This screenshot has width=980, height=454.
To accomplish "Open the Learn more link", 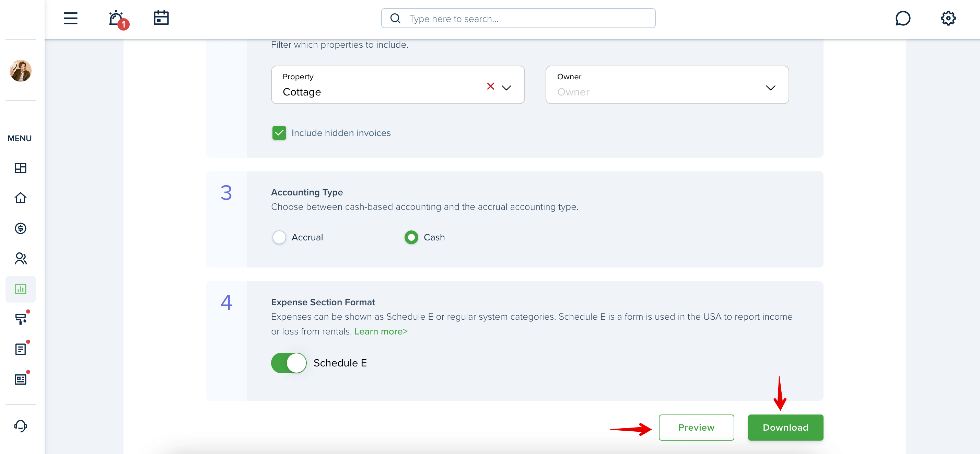I will pyautogui.click(x=381, y=331).
